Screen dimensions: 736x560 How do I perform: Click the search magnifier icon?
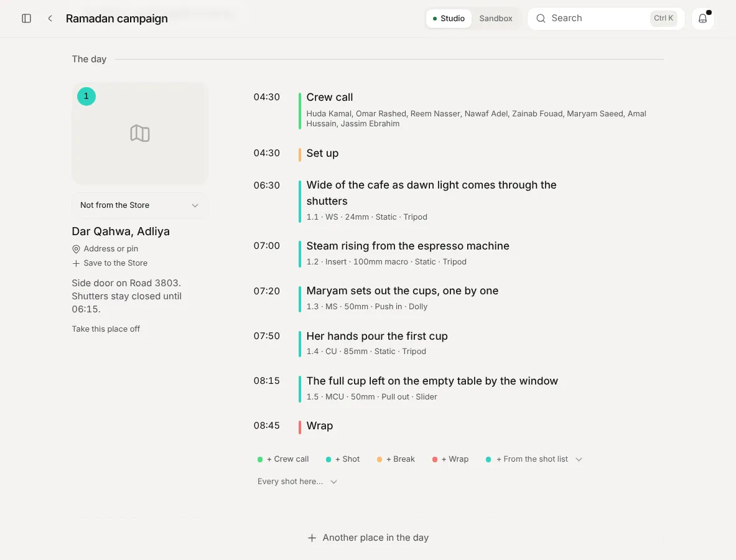pyautogui.click(x=541, y=18)
